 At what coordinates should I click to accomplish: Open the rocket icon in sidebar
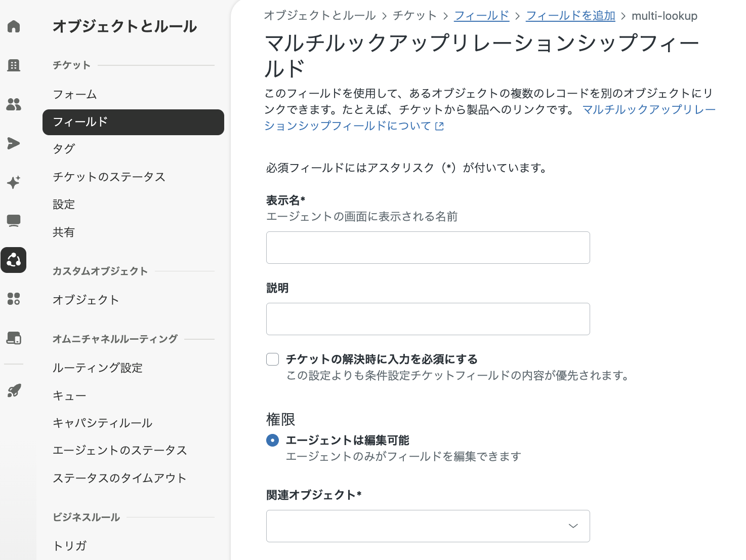point(14,390)
